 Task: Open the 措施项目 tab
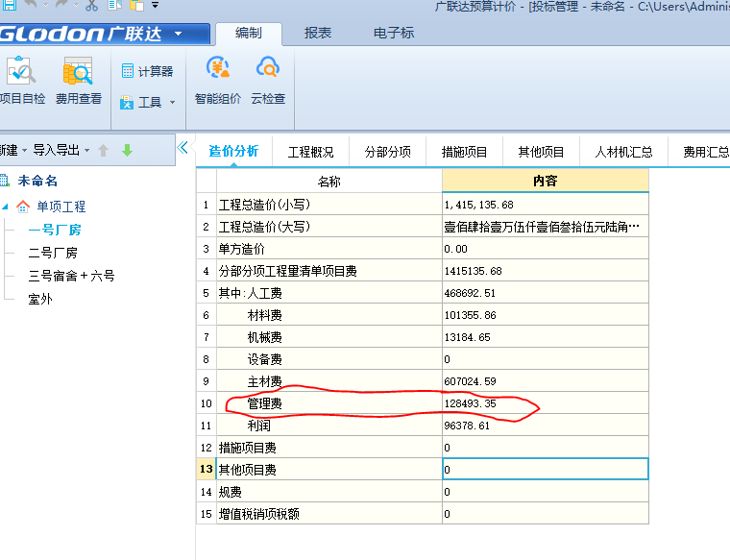coord(464,152)
